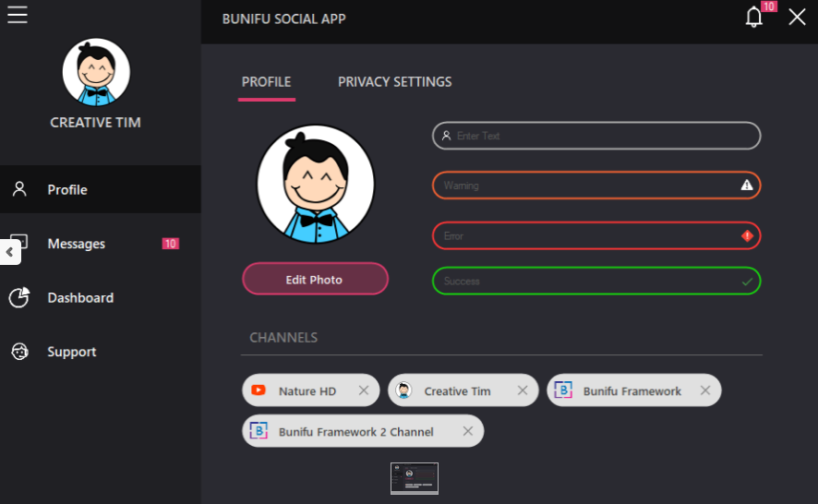Click the notification bell icon
Image resolution: width=818 pixels, height=504 pixels.
coord(753,18)
